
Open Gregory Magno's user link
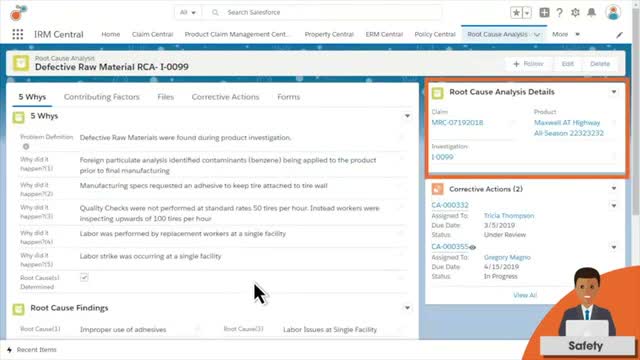507,258
